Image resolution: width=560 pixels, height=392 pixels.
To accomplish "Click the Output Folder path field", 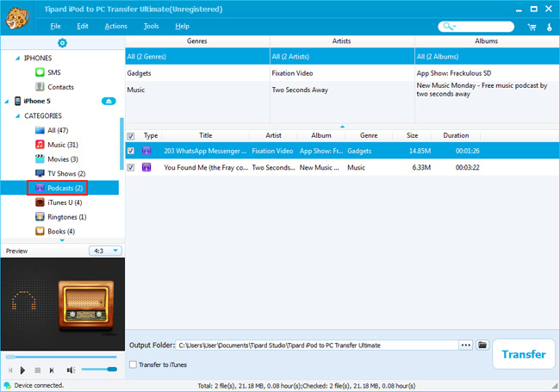I will [317, 345].
